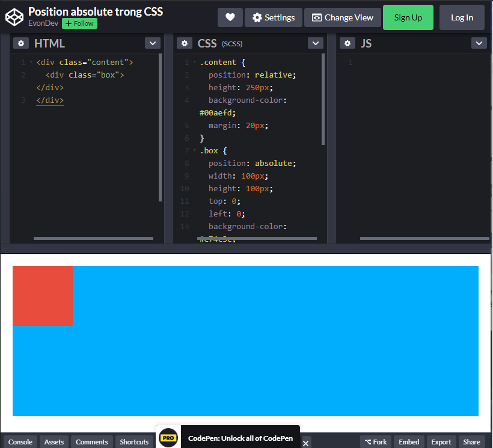Open JS editor settings gear
The image size is (493, 448).
tap(348, 43)
